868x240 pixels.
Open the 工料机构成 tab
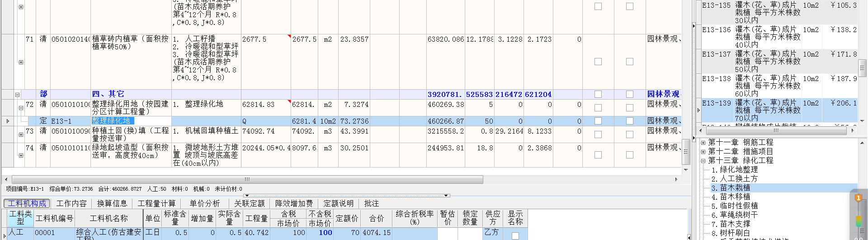(27, 203)
